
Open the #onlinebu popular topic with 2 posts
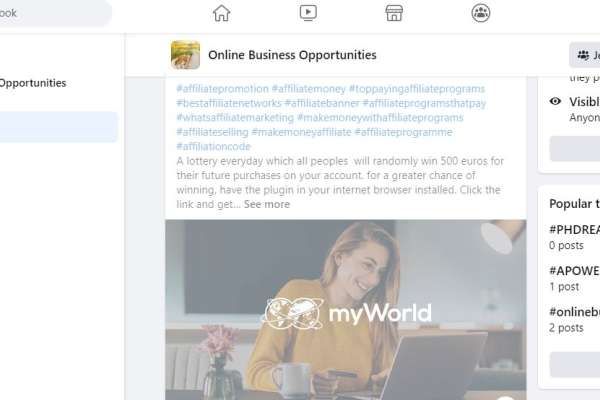[x=574, y=312]
